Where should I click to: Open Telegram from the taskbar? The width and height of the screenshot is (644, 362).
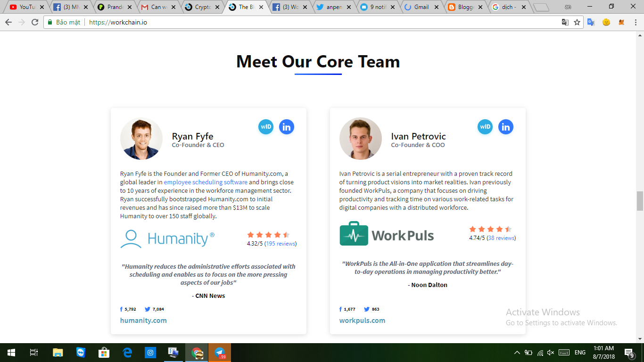tap(220, 353)
